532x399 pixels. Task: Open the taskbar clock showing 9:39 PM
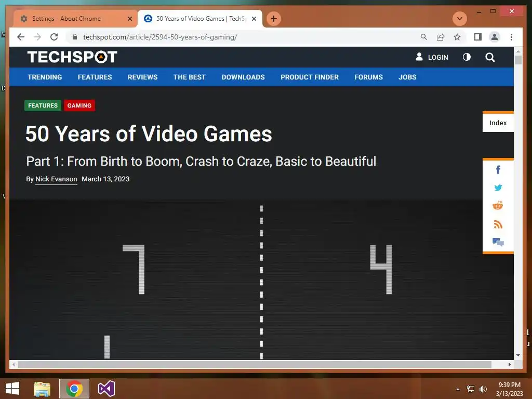509,389
